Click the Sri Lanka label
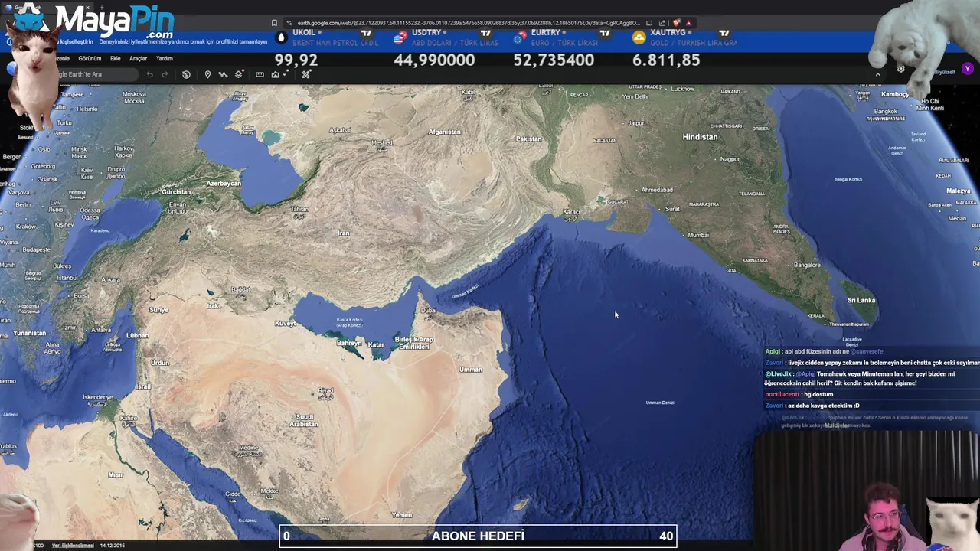 [x=861, y=300]
